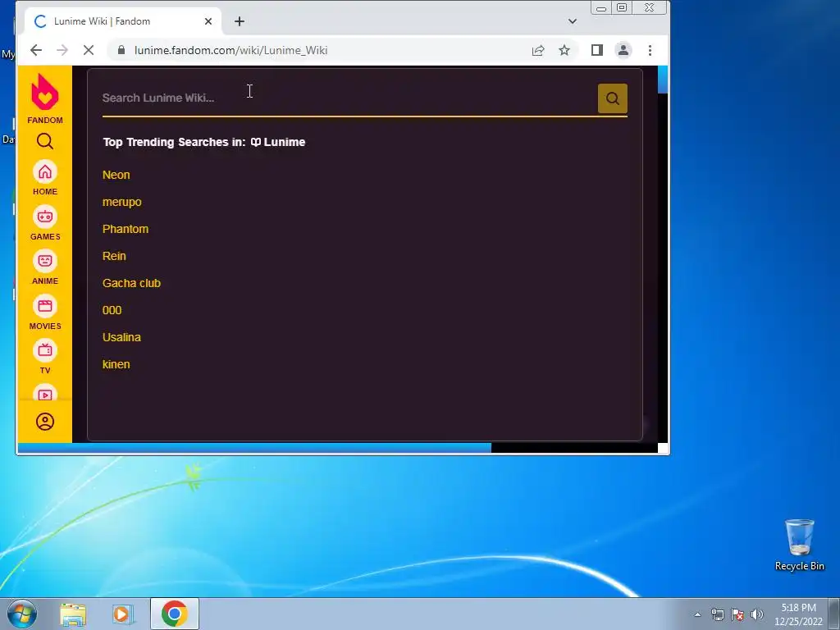Bookmark this page with the star

564,50
